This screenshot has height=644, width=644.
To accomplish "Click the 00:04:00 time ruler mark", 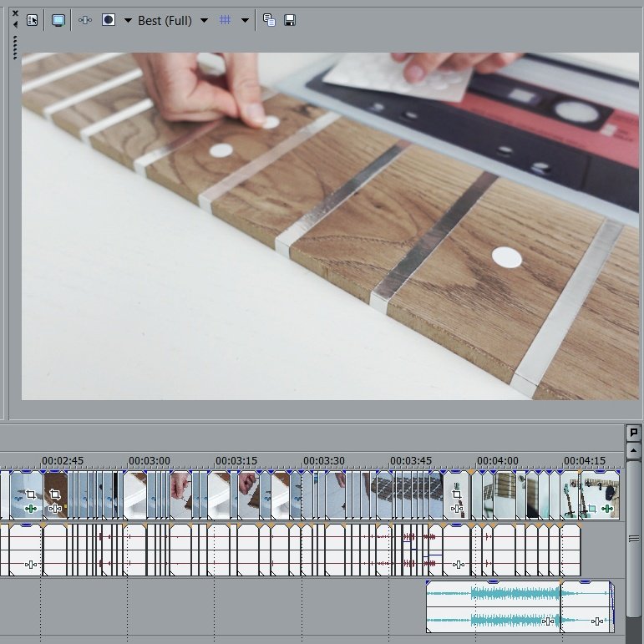I will (x=497, y=461).
